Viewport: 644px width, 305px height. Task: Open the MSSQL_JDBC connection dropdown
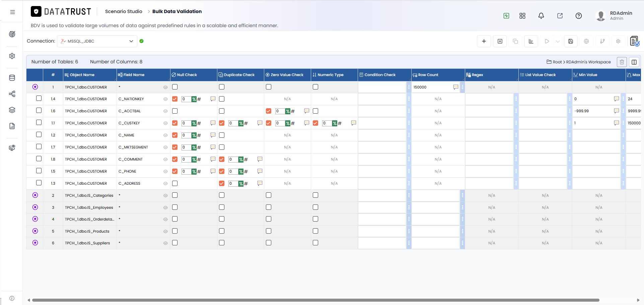pos(97,41)
